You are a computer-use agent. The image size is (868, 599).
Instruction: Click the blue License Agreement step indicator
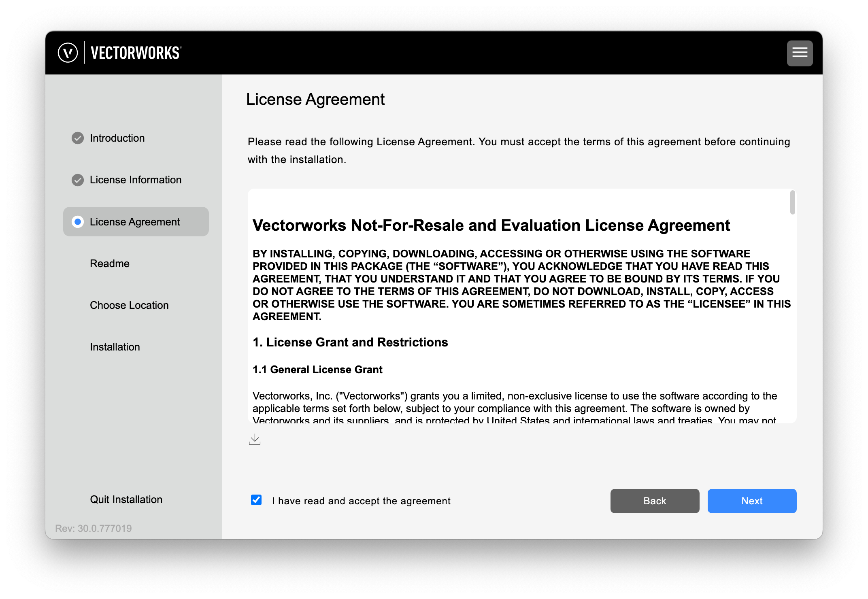[78, 222]
